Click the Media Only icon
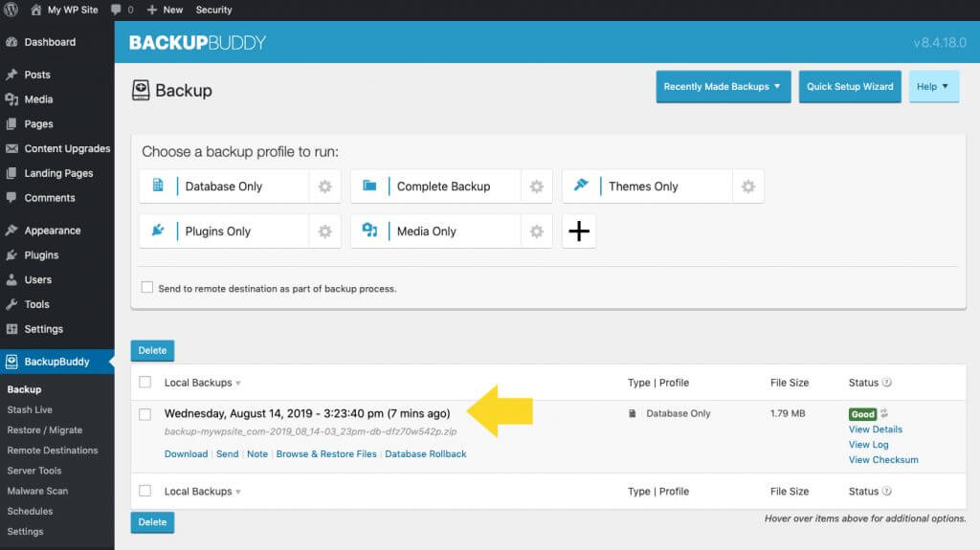This screenshot has height=550, width=980. click(x=369, y=230)
